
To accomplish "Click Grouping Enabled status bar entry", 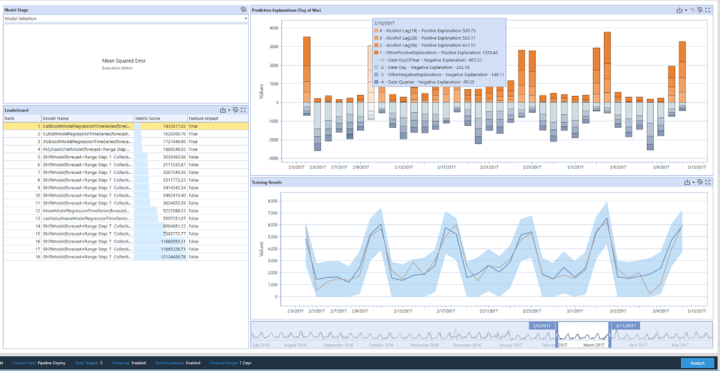I will (130, 363).
